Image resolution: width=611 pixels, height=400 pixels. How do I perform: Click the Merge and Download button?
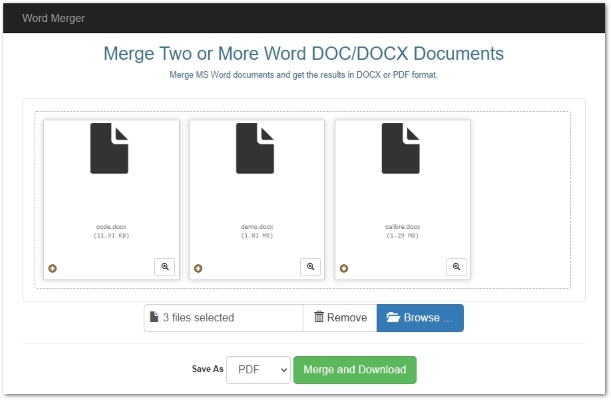355,369
